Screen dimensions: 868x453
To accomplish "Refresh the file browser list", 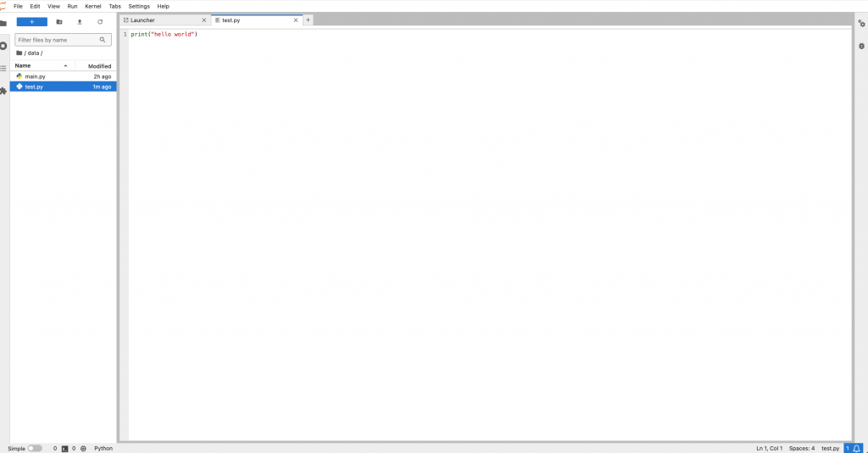I will point(100,22).
